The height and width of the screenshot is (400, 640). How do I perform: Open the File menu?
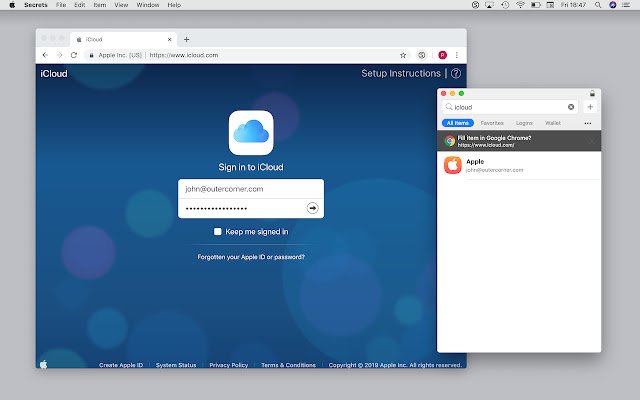click(x=61, y=5)
